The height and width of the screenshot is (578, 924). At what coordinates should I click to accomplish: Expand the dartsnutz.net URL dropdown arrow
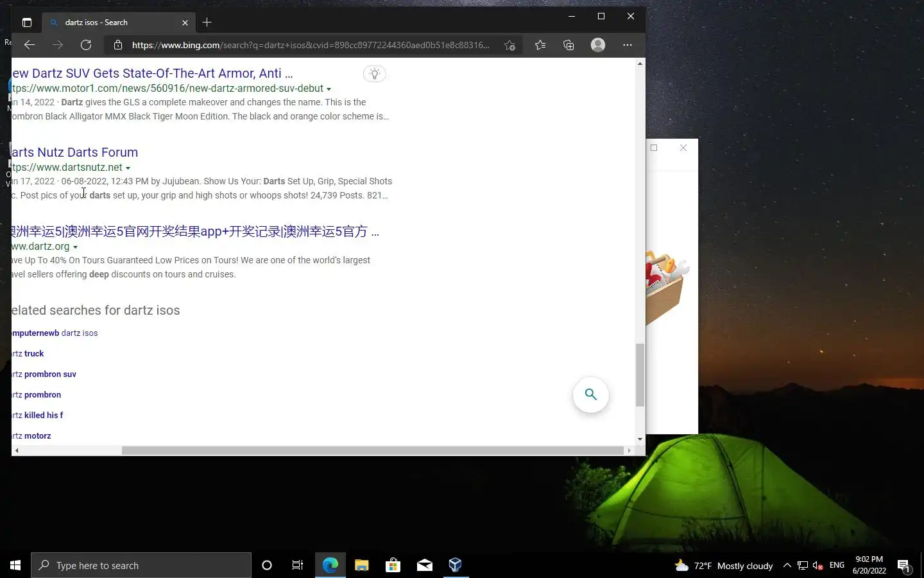click(128, 168)
